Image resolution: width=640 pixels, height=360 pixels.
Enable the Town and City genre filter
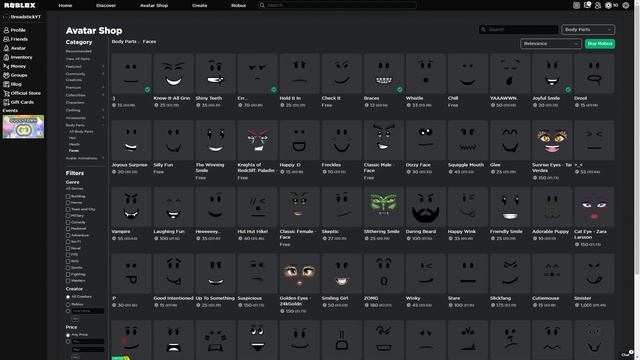click(68, 209)
